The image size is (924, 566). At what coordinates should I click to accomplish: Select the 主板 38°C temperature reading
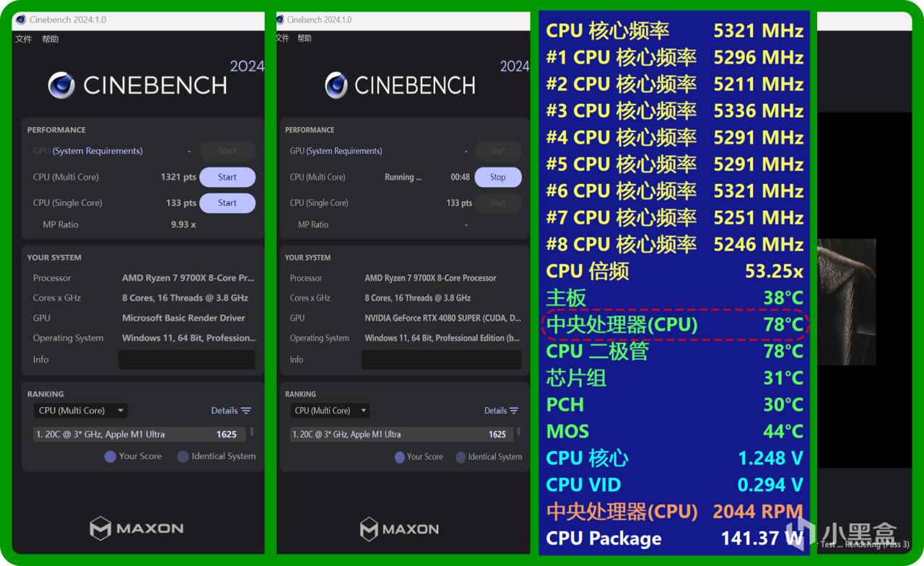point(674,297)
